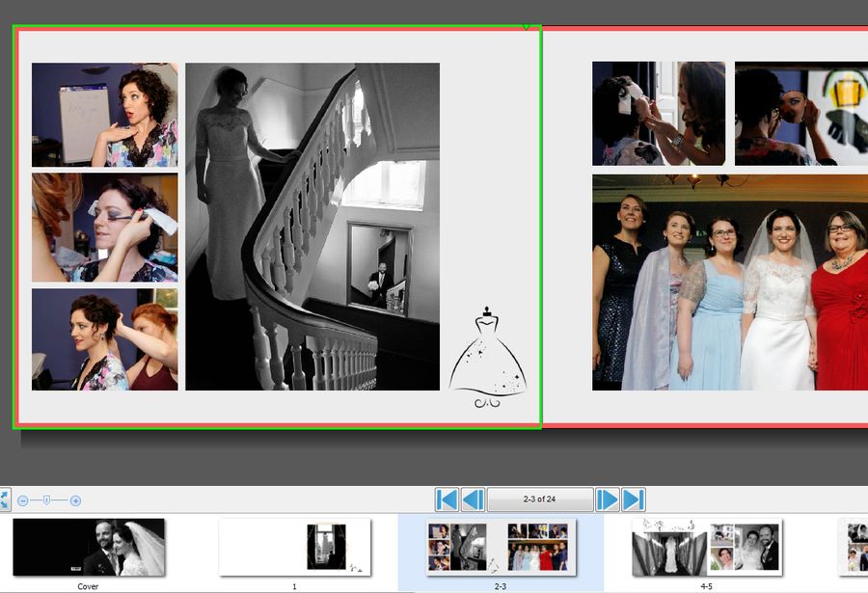Open the 4-5 spread thumbnail
Viewport: 868px width, 593px height.
[705, 548]
